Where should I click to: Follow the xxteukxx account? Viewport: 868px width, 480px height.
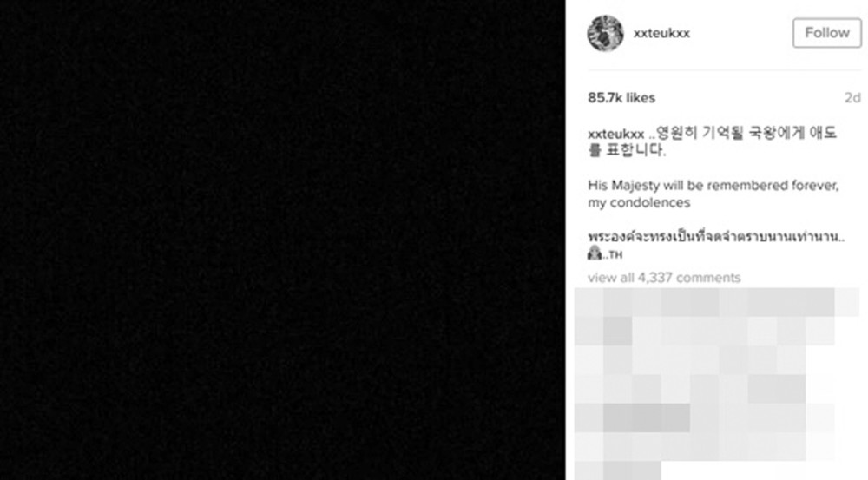click(827, 33)
